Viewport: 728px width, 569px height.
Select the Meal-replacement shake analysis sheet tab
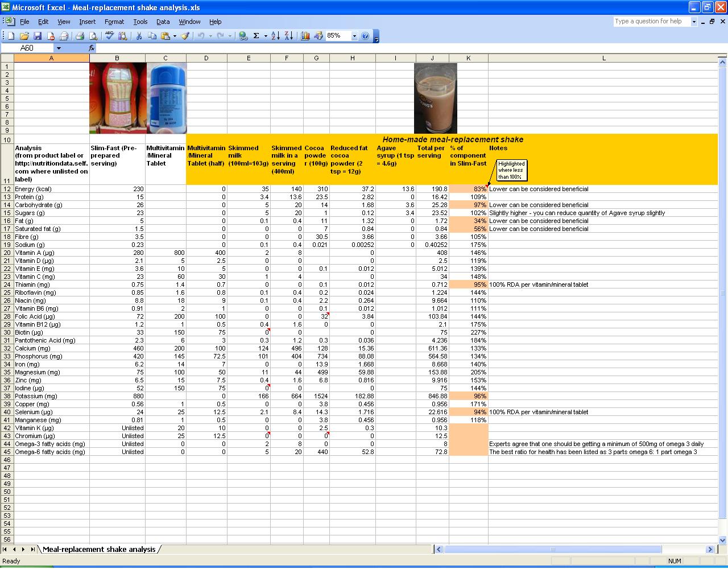click(99, 550)
